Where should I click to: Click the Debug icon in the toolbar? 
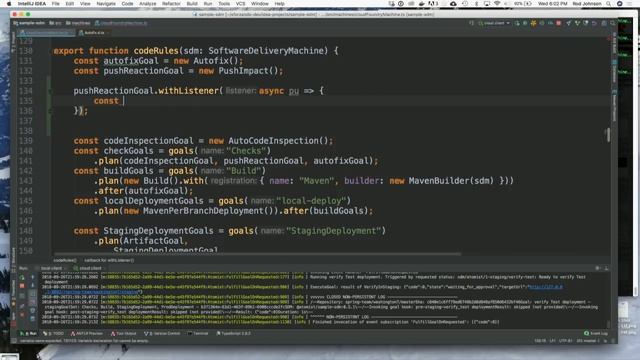[525, 23]
